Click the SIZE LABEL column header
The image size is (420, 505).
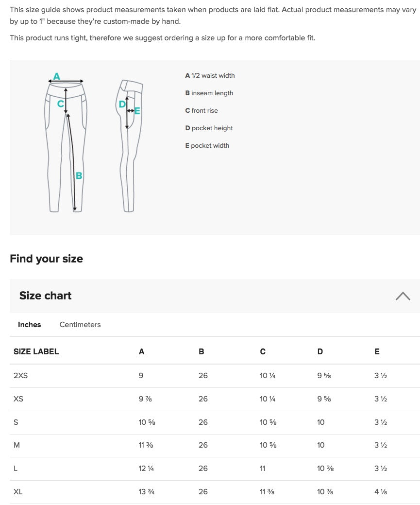click(x=36, y=351)
